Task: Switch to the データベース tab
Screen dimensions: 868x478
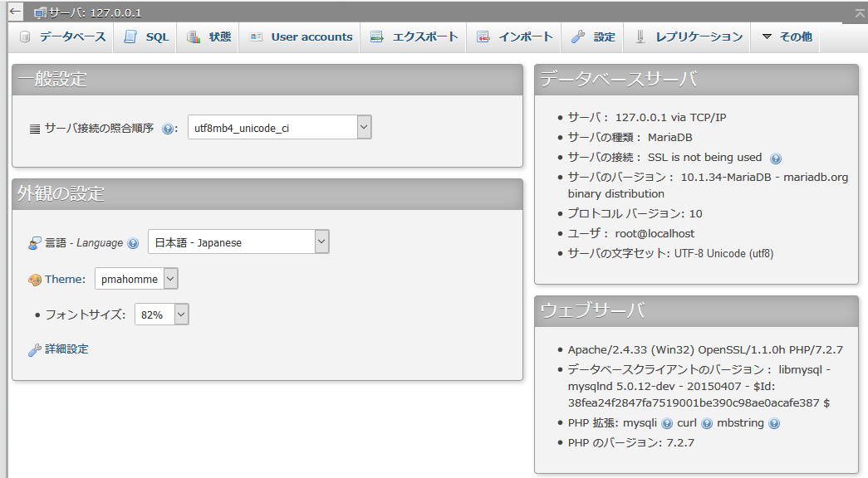Action: point(63,37)
